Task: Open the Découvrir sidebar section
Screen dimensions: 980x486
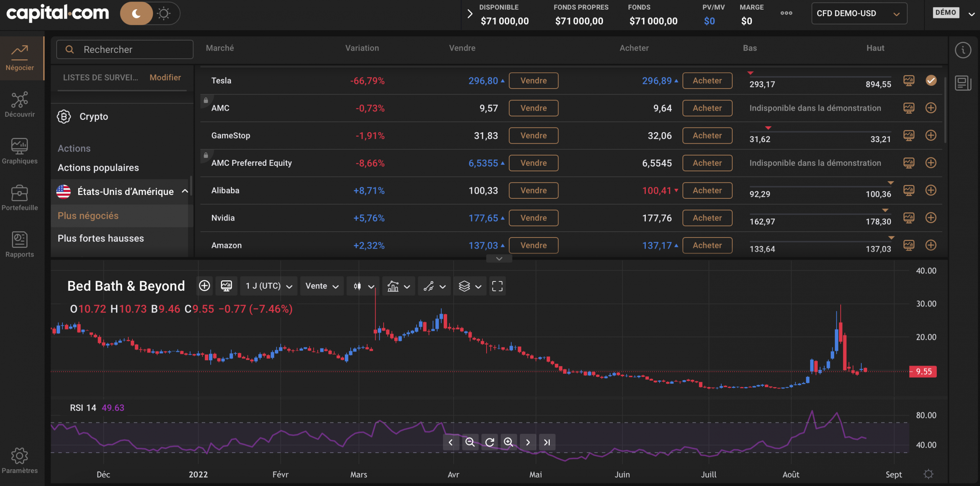Action: pos(20,104)
